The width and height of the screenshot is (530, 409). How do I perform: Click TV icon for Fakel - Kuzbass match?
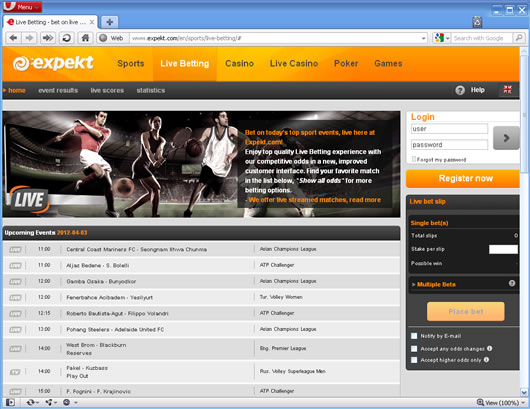pos(15,372)
